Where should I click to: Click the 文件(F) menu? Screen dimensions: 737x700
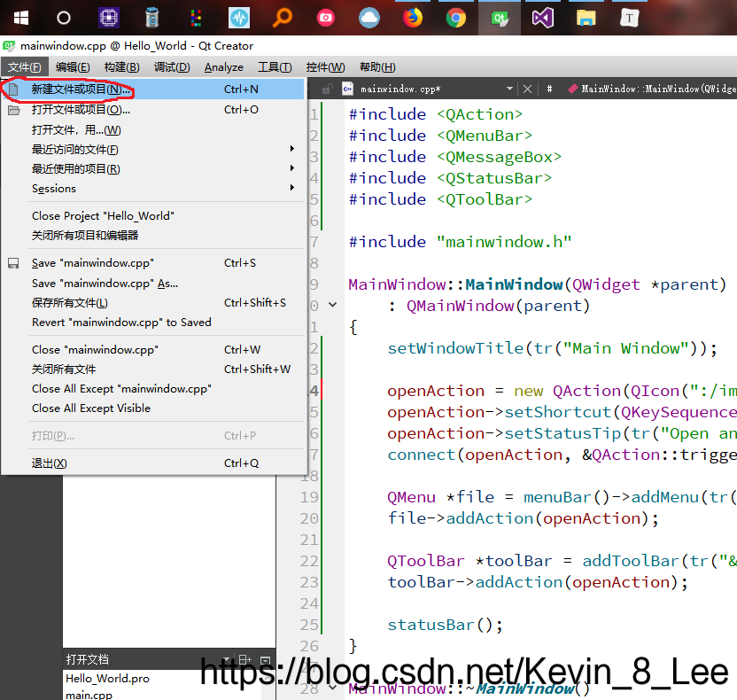25,67
